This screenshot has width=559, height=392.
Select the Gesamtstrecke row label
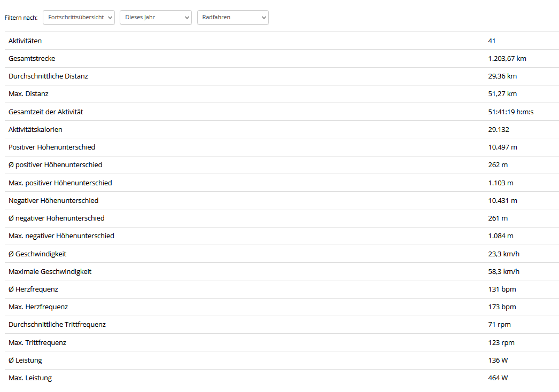pyautogui.click(x=32, y=58)
